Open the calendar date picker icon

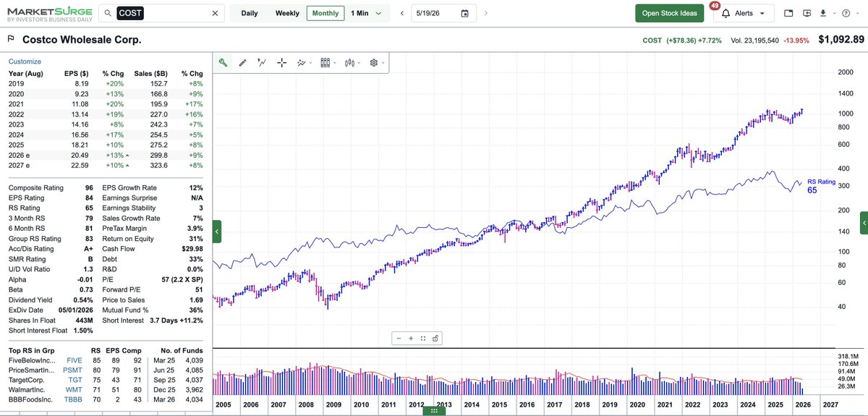coord(464,13)
